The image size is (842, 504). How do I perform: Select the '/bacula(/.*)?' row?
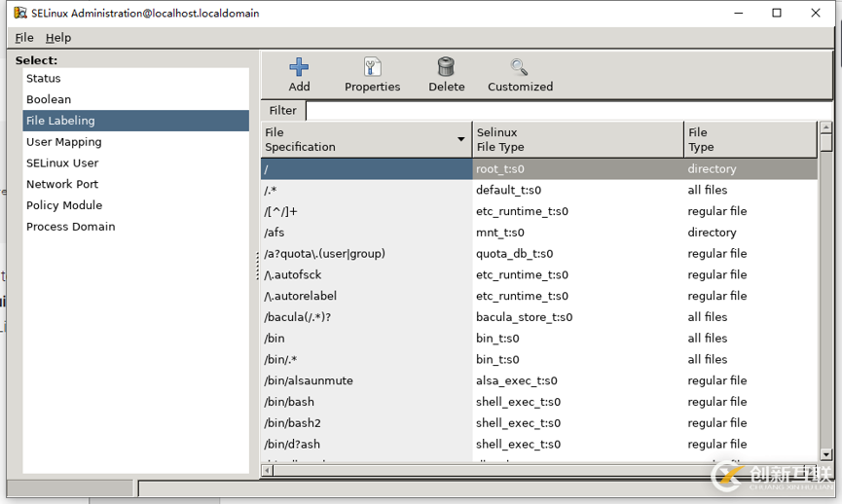pos(539,317)
